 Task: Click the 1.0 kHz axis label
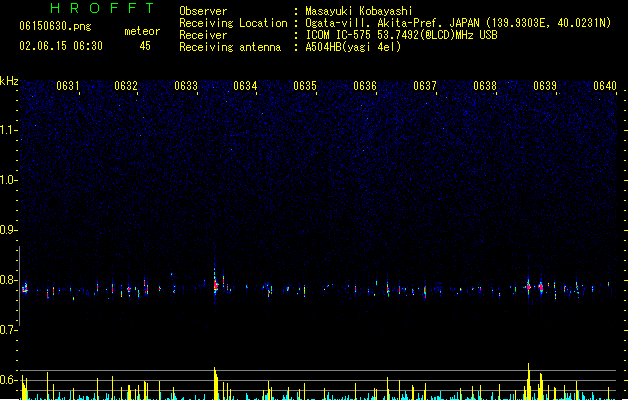coord(9,180)
